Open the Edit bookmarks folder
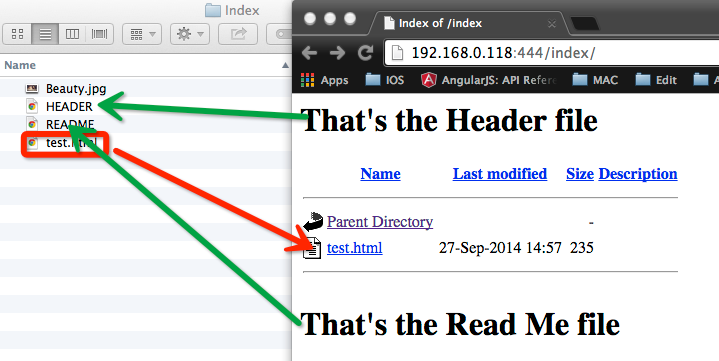This screenshot has height=361, width=719. [x=656, y=80]
